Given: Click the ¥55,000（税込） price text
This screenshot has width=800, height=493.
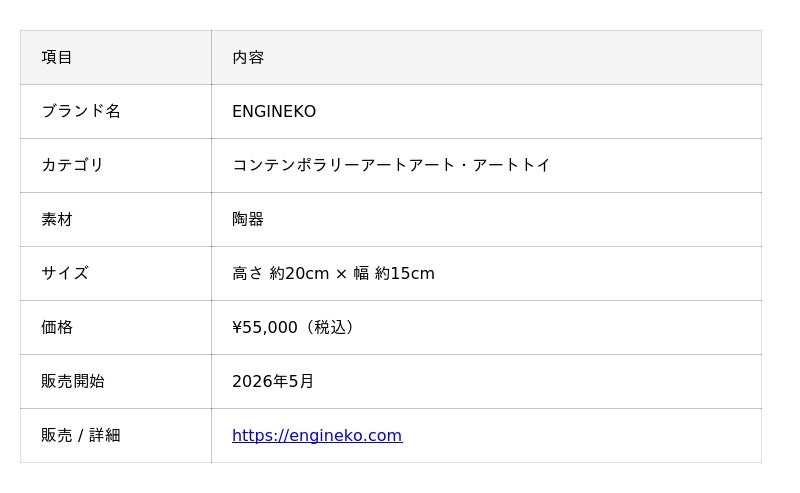Looking at the screenshot, I should point(294,327).
